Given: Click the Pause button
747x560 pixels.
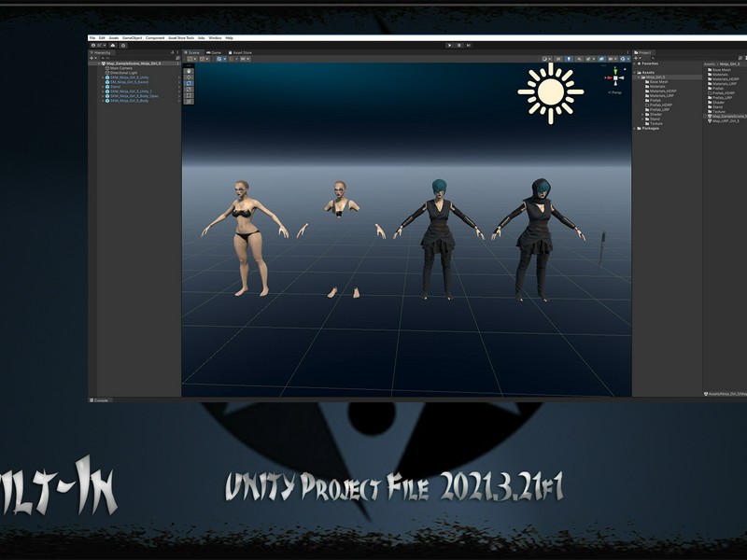Looking at the screenshot, I should [459, 45].
